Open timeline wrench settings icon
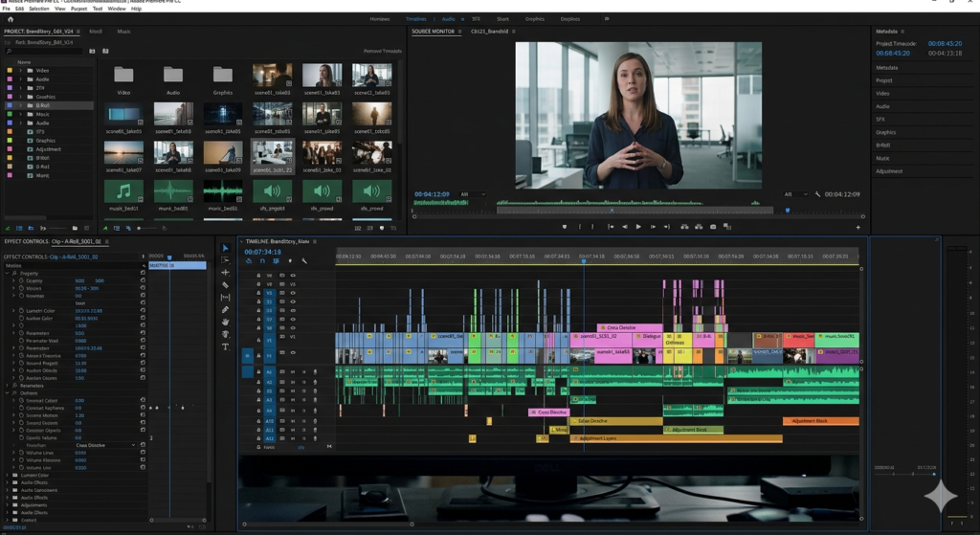The height and width of the screenshot is (535, 980). point(304,260)
